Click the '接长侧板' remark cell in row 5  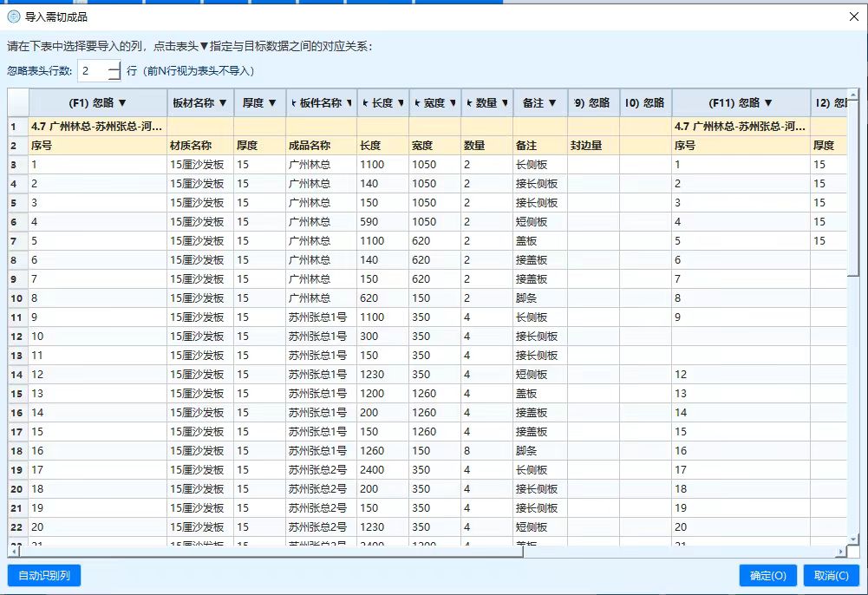(x=540, y=203)
